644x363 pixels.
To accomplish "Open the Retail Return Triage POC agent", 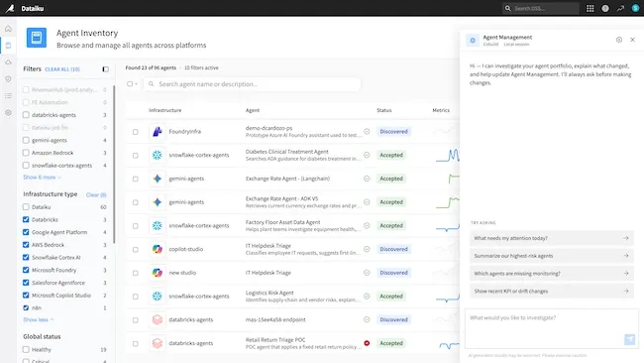I will click(x=275, y=340).
